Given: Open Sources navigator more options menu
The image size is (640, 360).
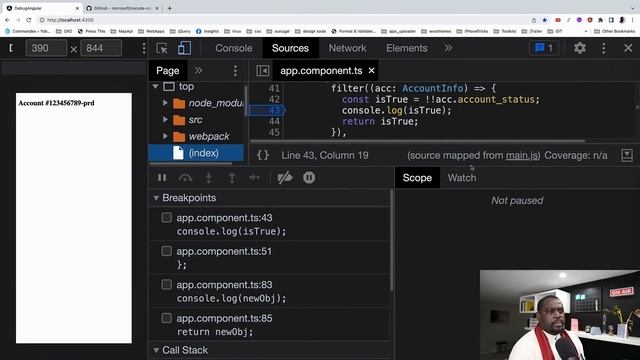Looking at the screenshot, I should pyautogui.click(x=235, y=71).
